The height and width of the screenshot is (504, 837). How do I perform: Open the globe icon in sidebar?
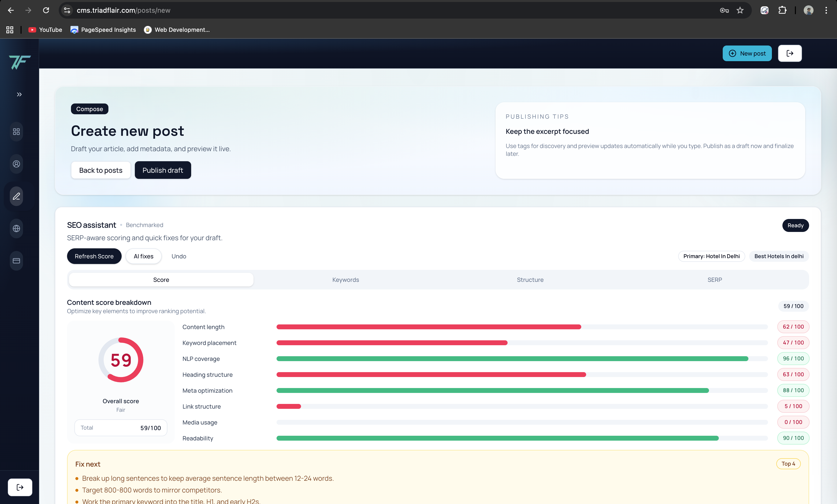(16, 228)
